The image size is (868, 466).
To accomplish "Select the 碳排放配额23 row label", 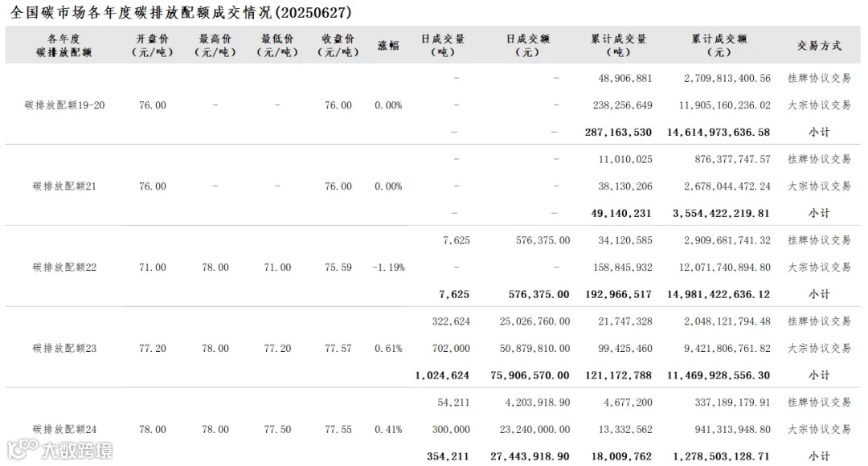I will pyautogui.click(x=64, y=349).
